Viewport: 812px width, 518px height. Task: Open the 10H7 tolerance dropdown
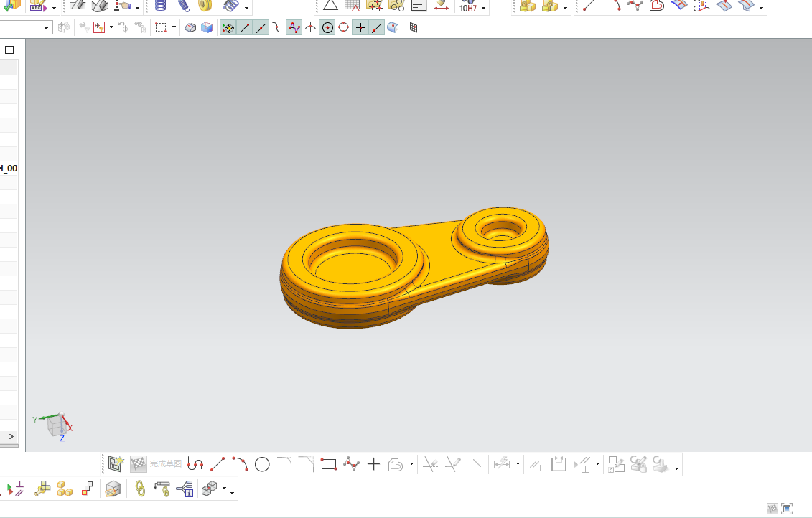(483, 8)
